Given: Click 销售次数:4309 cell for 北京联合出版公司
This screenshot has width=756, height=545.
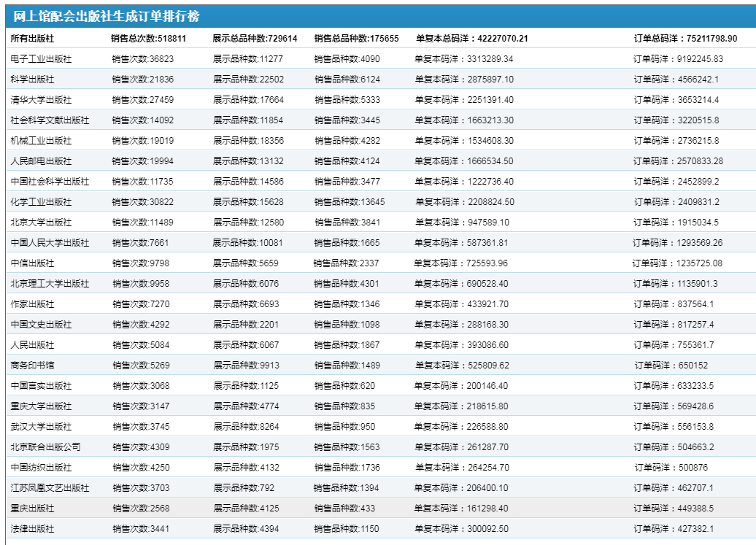Looking at the screenshot, I should 143,447.
